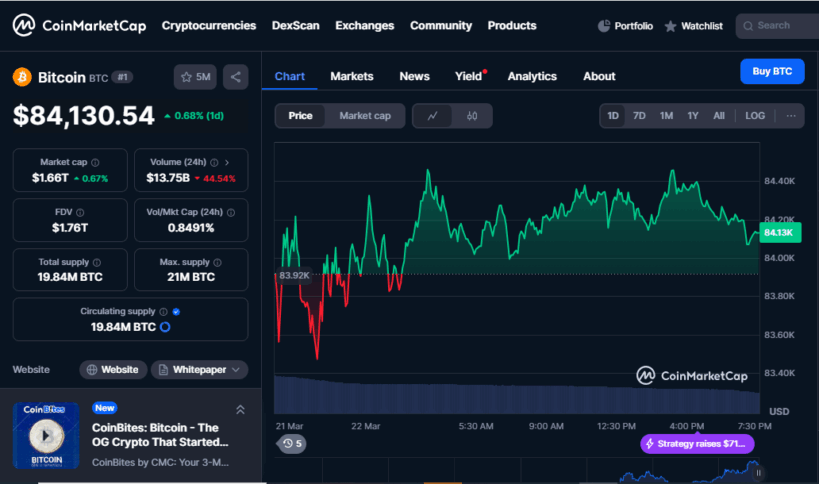Toggle chart to Market cap mode

click(365, 116)
